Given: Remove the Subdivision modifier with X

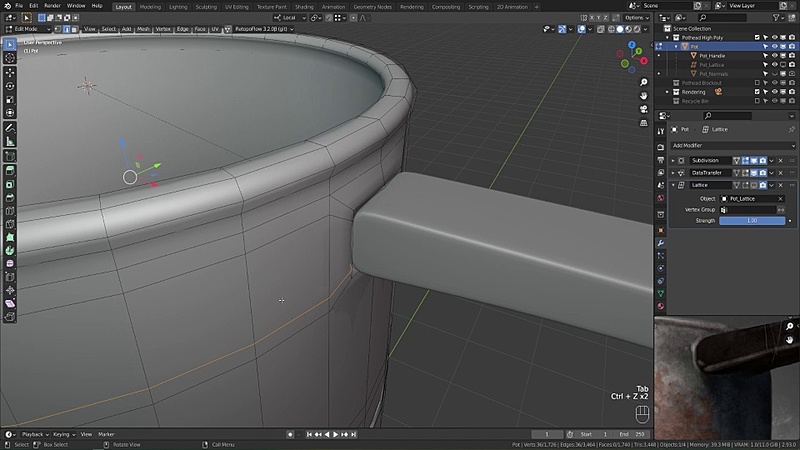Looking at the screenshot, I should (x=781, y=161).
